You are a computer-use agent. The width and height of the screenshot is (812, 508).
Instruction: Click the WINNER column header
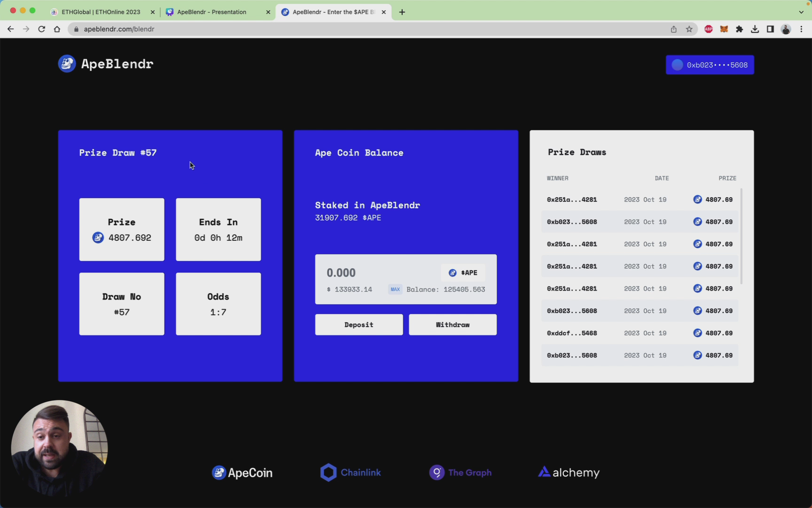pyautogui.click(x=558, y=178)
